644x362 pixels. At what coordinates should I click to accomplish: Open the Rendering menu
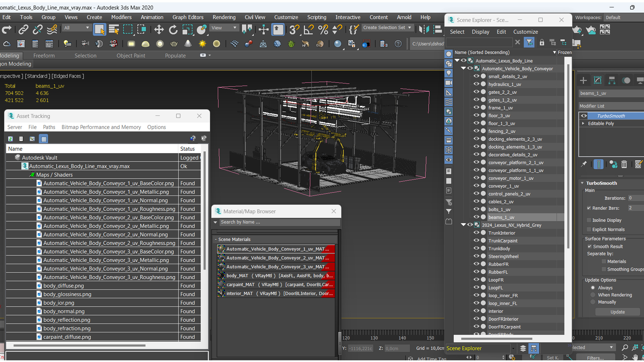coord(224,17)
